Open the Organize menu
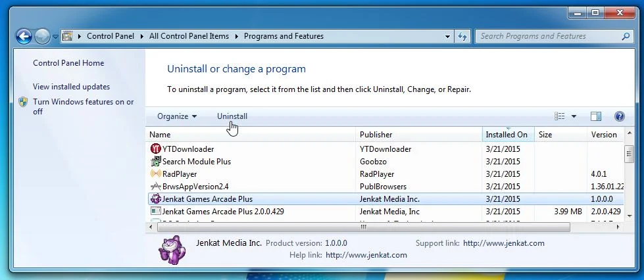The image size is (644, 280). pyautogui.click(x=176, y=116)
